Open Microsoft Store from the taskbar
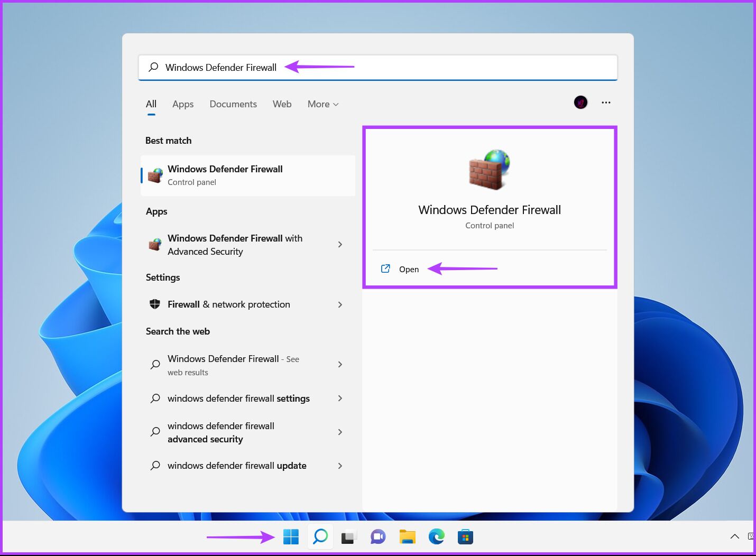This screenshot has height=556, width=756. tap(465, 537)
